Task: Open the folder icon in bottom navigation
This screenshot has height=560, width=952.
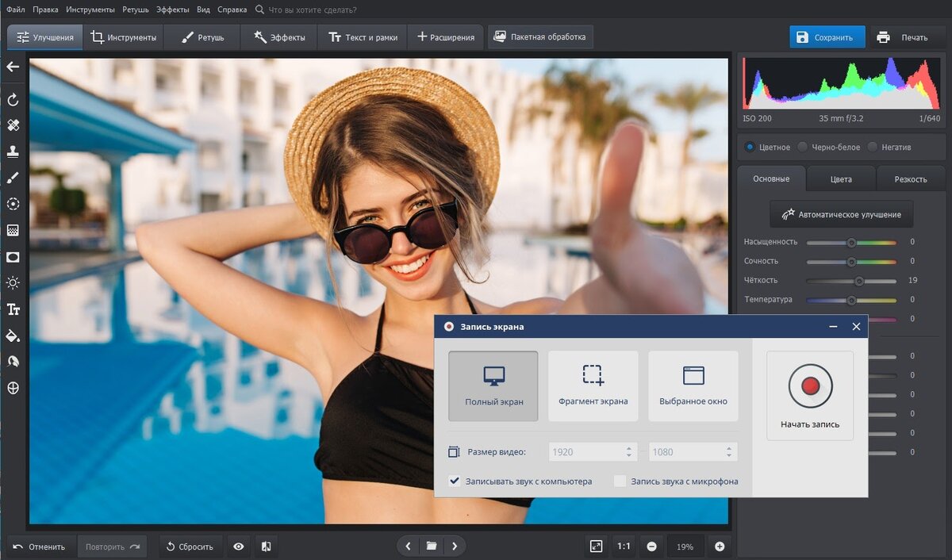Action: click(432, 547)
